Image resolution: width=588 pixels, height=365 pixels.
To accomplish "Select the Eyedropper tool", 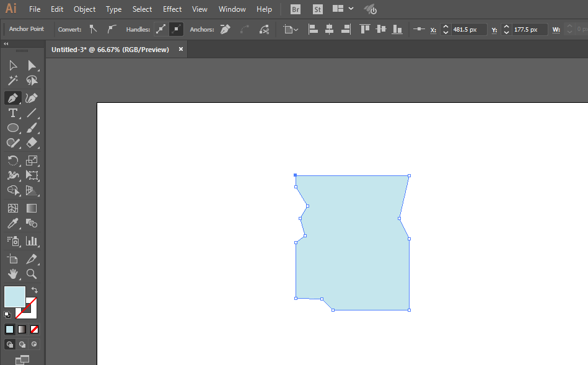I will 13,223.
